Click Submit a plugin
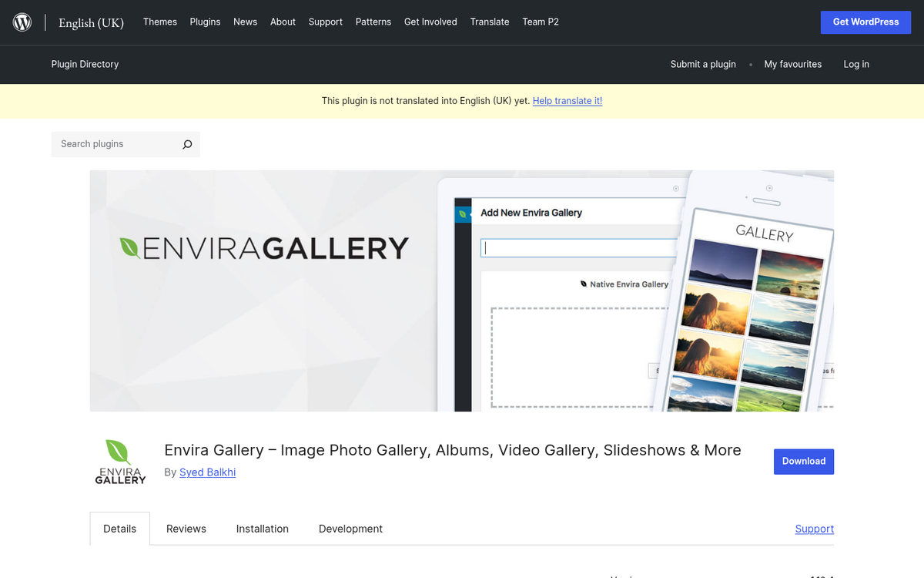Viewport: 924px width, 578px height. (x=703, y=65)
